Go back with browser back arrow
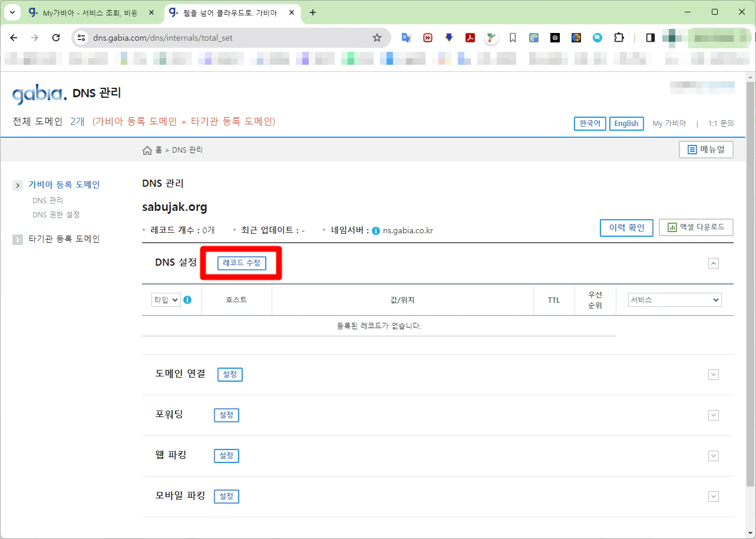This screenshot has height=539, width=756. [x=14, y=38]
